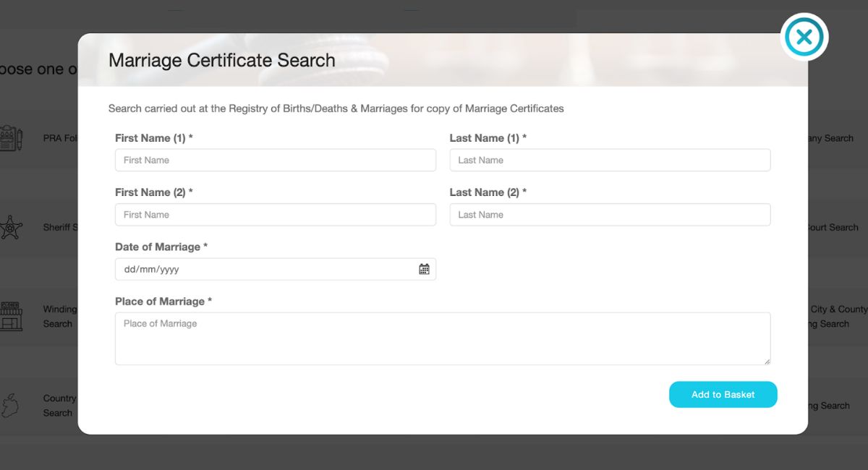
Task: Select the Date of Marriage date field
Action: [x=276, y=269]
